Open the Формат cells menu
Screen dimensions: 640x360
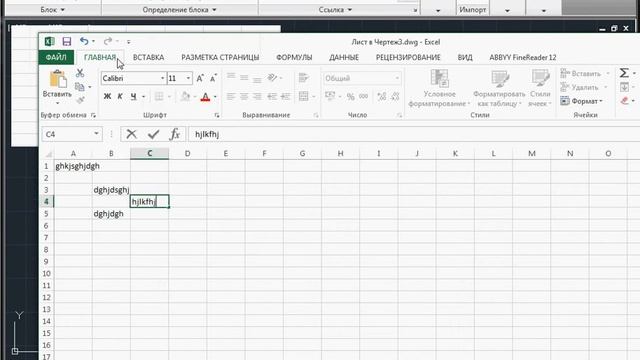582,101
